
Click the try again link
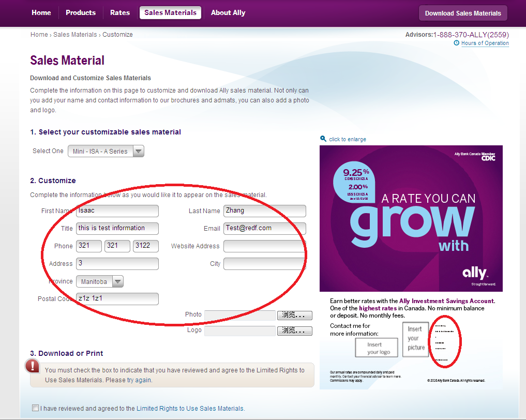point(139,380)
